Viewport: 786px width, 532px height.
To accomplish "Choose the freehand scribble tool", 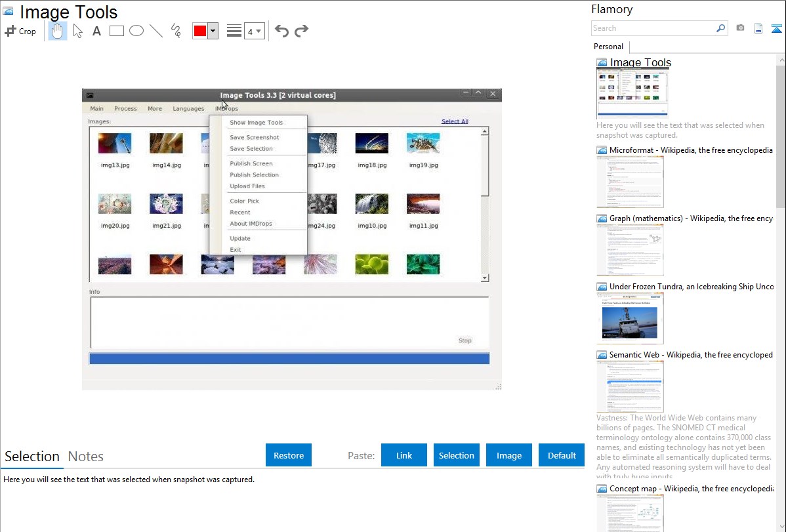I will click(176, 31).
